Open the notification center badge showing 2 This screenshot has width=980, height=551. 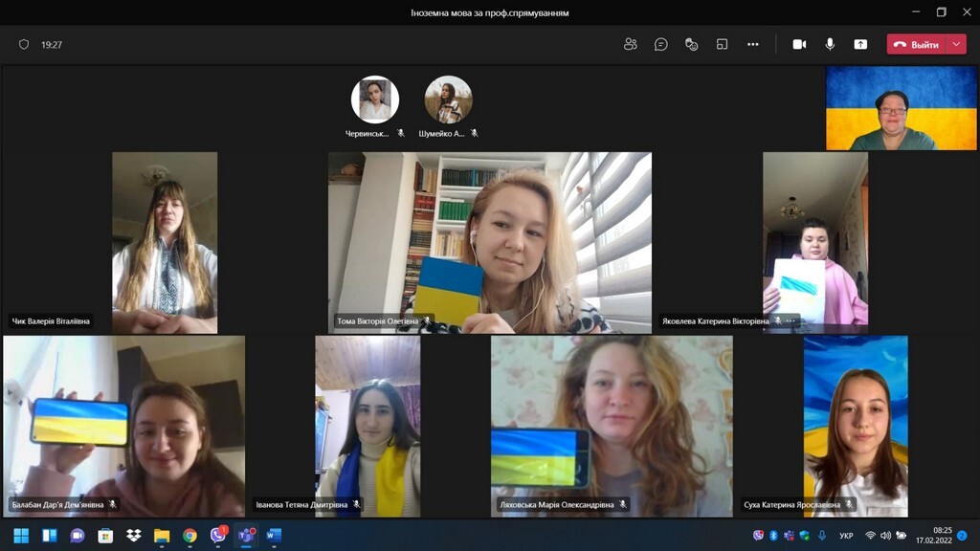962,535
